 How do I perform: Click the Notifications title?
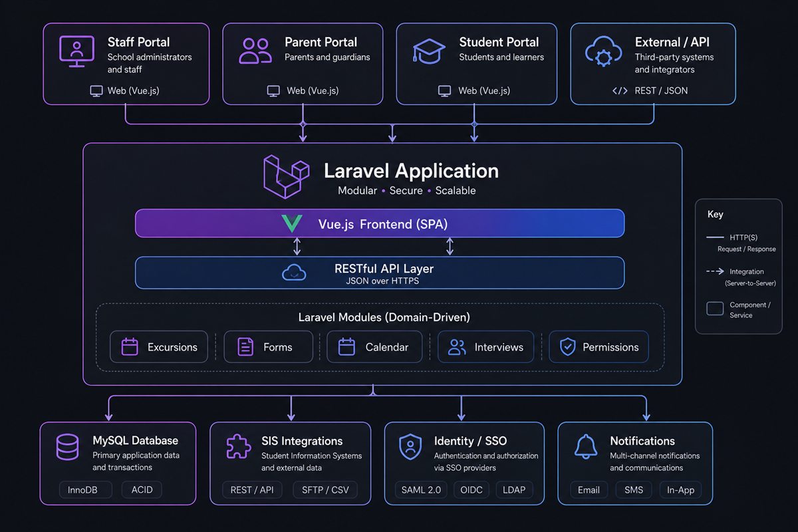point(642,440)
